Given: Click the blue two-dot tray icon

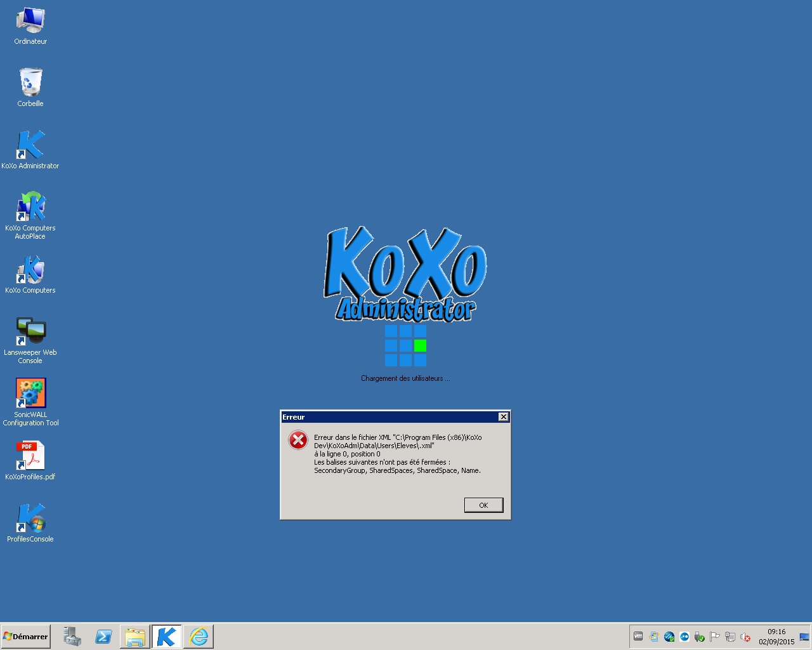Looking at the screenshot, I should tap(684, 637).
